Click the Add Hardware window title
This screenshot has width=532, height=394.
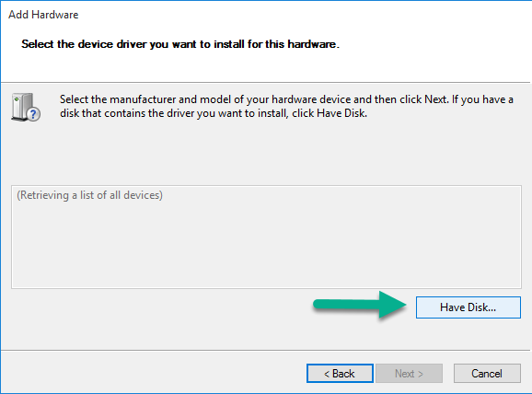pyautogui.click(x=43, y=15)
